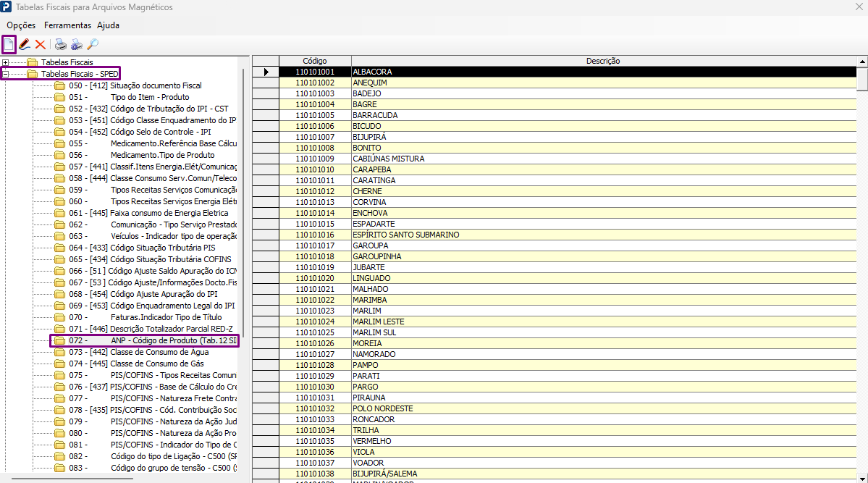This screenshot has height=483, width=868.
Task: Select the POLO NORDESTE row
Action: 568,408
